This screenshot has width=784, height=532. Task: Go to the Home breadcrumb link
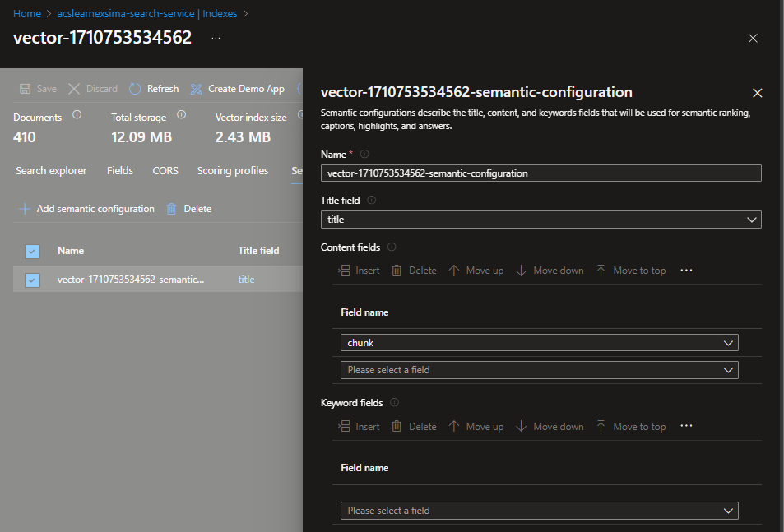click(x=27, y=14)
